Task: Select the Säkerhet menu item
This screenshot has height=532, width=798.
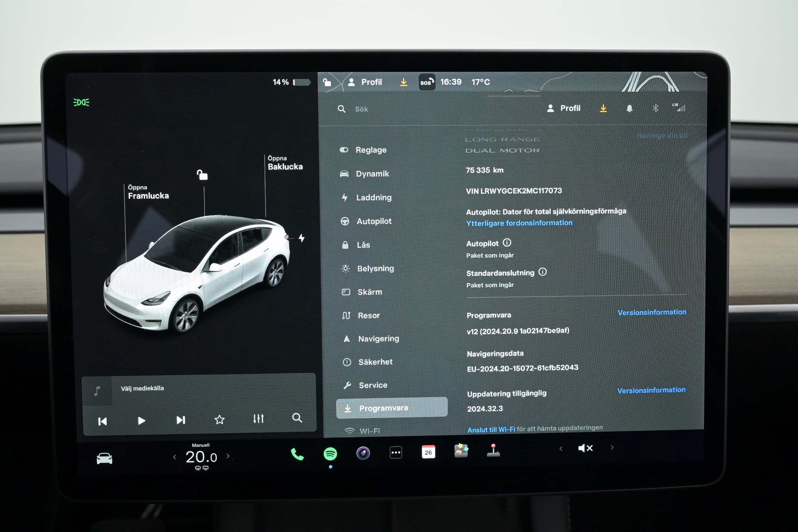Action: (x=368, y=362)
